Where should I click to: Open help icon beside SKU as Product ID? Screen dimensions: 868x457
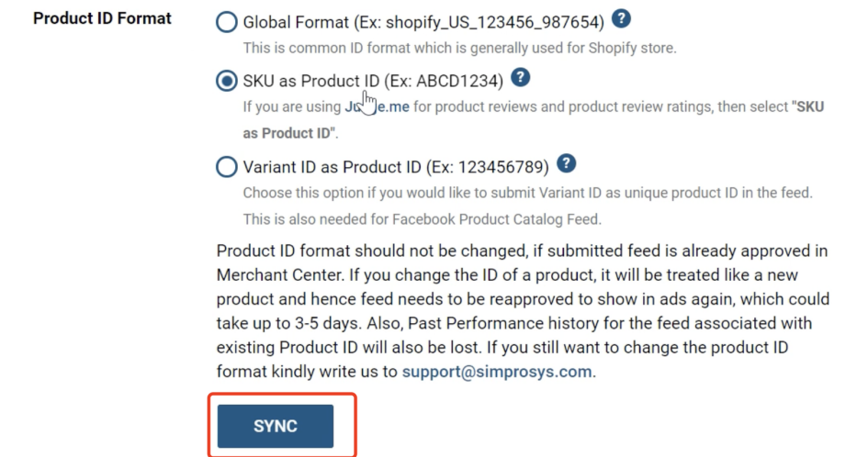(521, 79)
